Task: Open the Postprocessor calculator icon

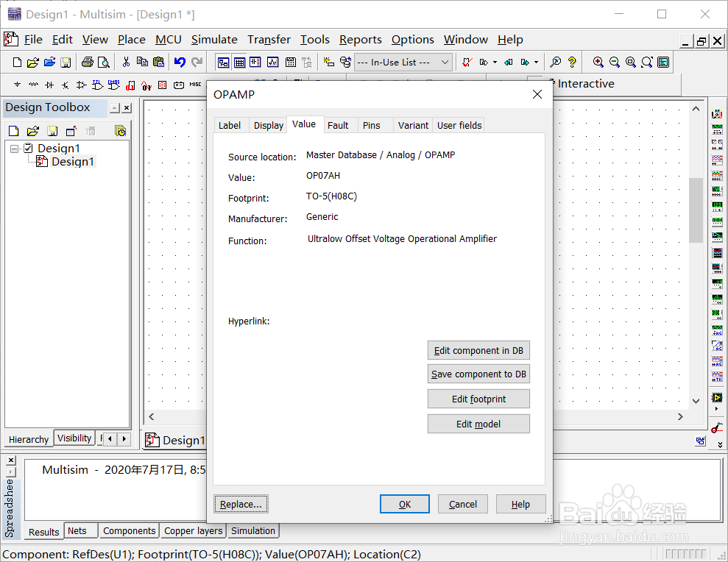Action: (x=291, y=63)
